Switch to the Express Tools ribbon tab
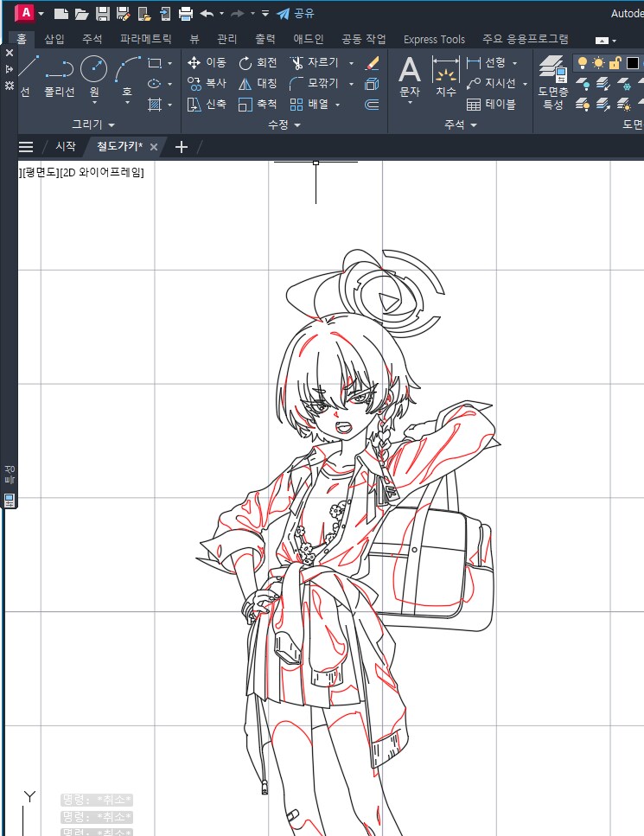Screen dimensions: 644x836 pos(434,40)
